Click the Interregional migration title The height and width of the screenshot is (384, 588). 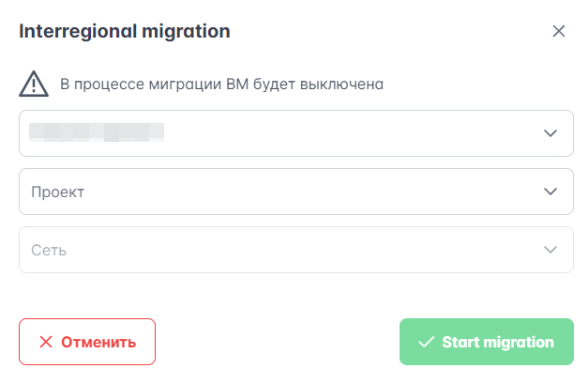point(125,31)
